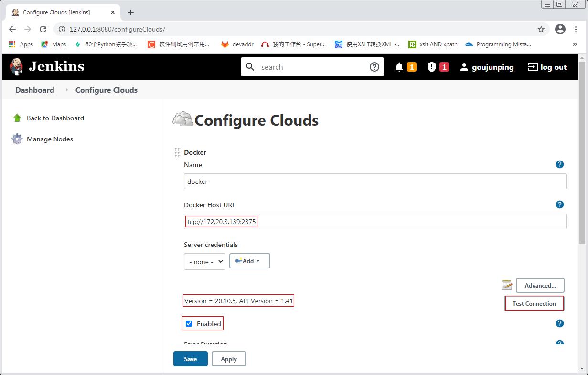
Task: Expand more bookmarks chevron
Action: pyautogui.click(x=575, y=44)
